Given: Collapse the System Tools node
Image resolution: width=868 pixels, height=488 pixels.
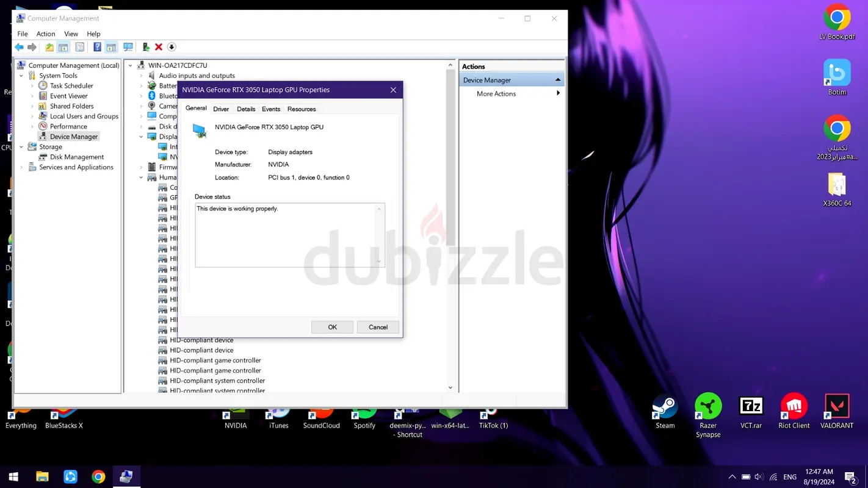Looking at the screenshot, I should [21, 76].
